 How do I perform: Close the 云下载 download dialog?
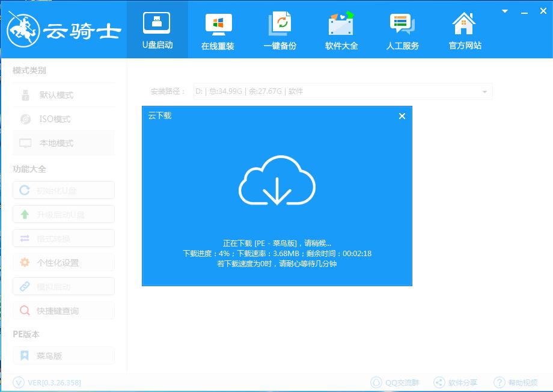pyautogui.click(x=402, y=116)
